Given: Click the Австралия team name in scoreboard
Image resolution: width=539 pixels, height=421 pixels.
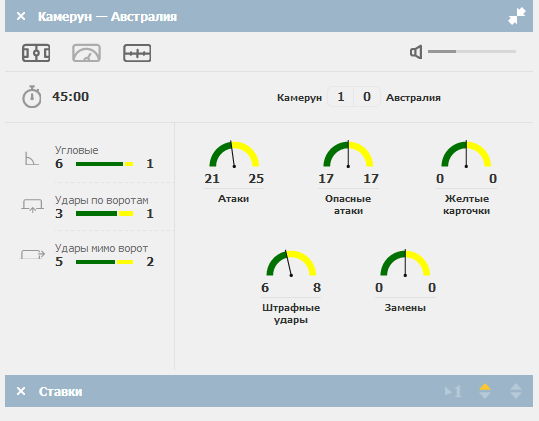Looking at the screenshot, I should (x=413, y=98).
